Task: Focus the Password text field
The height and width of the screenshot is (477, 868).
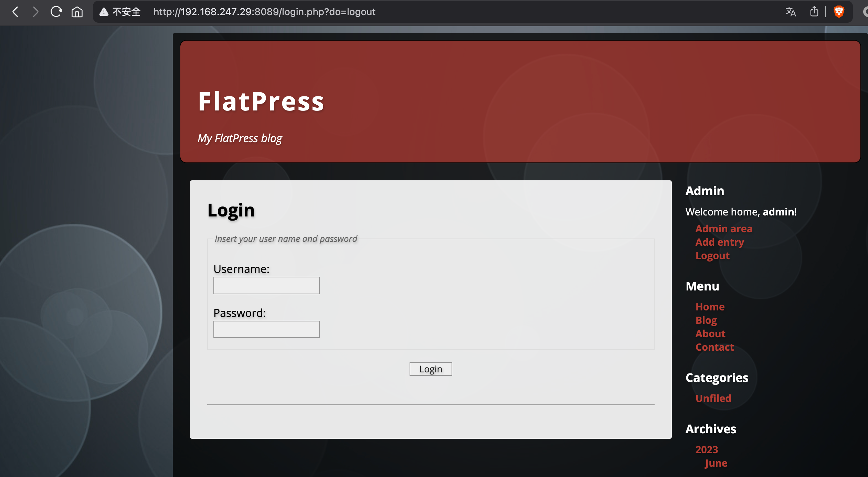Action: point(266,329)
